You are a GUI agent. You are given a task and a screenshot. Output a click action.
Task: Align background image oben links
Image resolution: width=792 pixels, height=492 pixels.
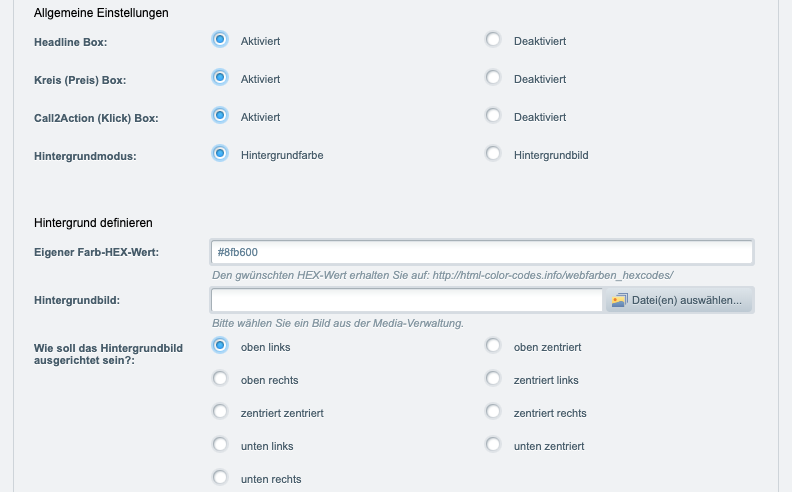point(220,346)
